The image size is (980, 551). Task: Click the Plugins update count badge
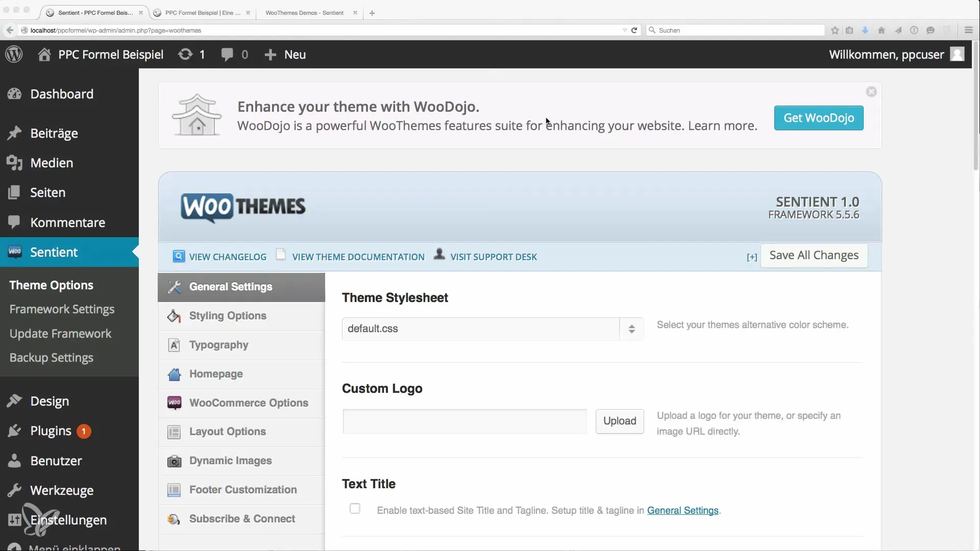(x=84, y=431)
